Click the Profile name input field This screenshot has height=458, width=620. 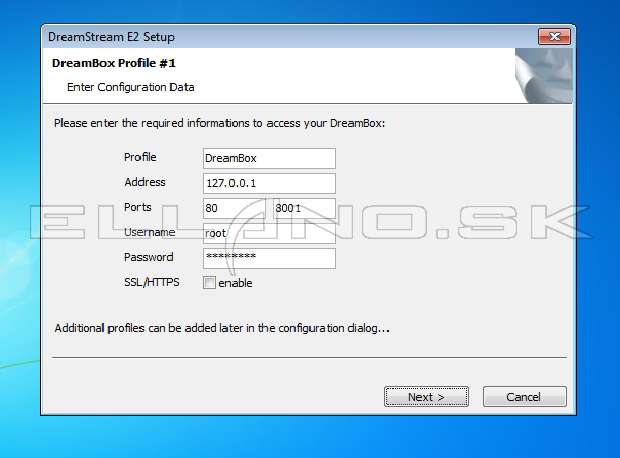pyautogui.click(x=269, y=158)
